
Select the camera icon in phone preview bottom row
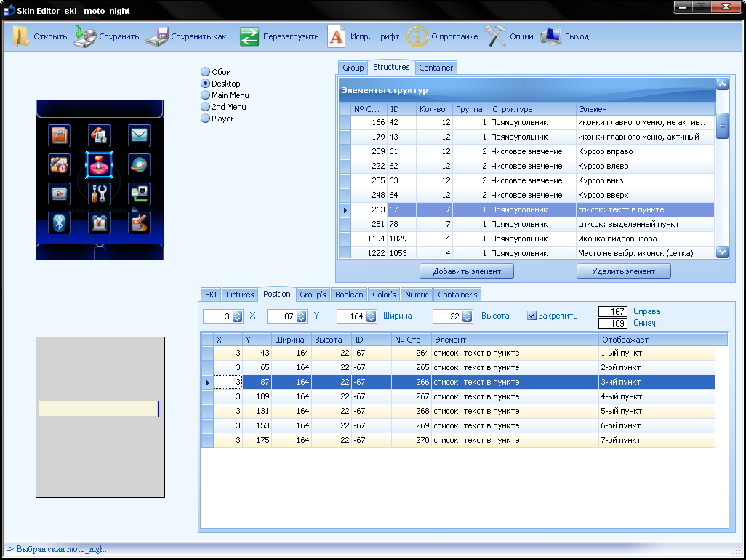99,223
